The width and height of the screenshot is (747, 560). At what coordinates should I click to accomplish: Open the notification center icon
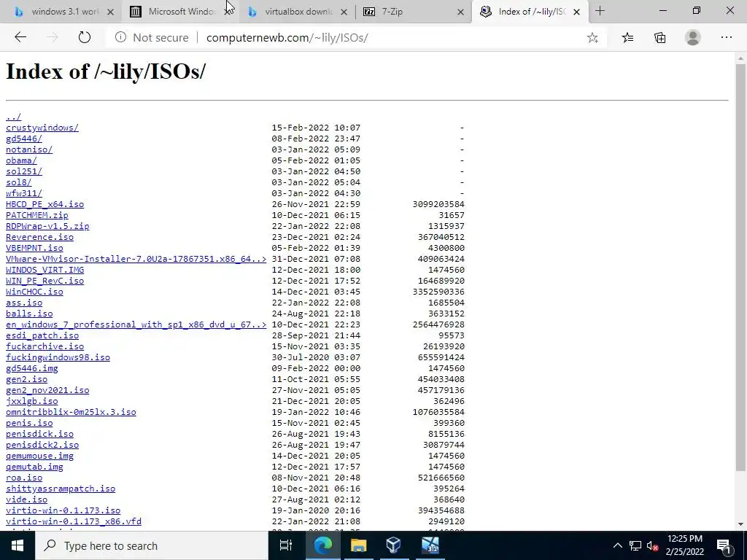tap(724, 545)
